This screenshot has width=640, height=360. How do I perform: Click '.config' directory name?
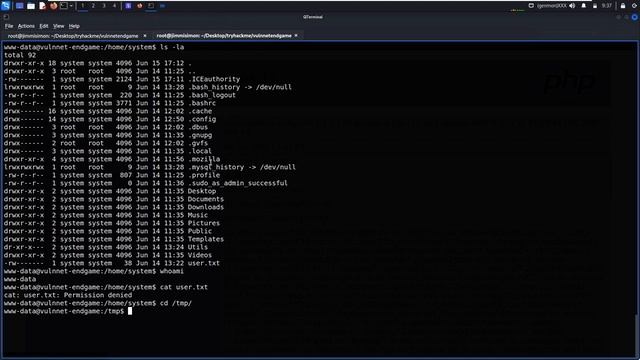pyautogui.click(x=202, y=119)
